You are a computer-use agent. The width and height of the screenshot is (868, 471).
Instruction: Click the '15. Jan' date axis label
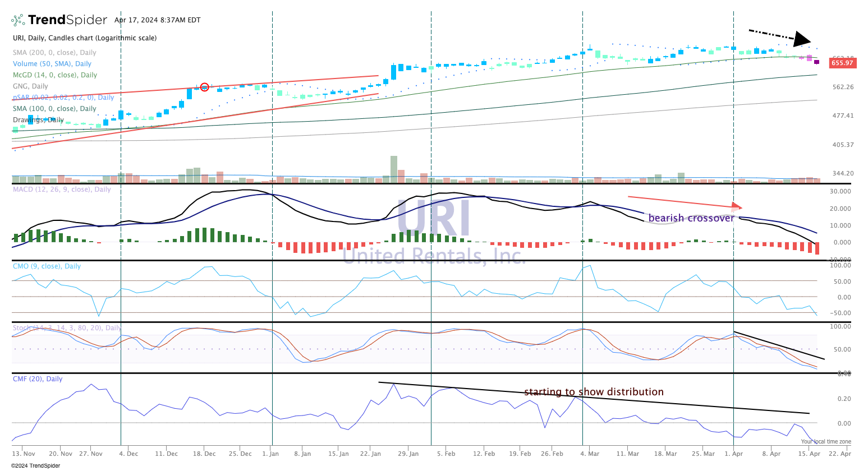point(338,454)
